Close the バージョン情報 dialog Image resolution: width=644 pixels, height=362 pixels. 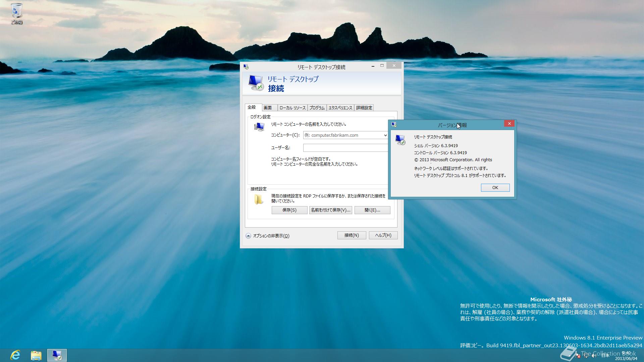click(509, 124)
